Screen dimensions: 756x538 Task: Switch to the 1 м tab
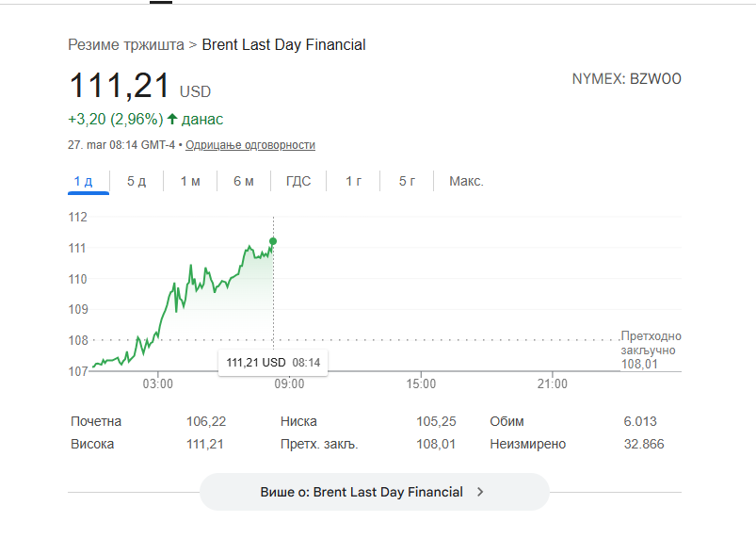(190, 182)
